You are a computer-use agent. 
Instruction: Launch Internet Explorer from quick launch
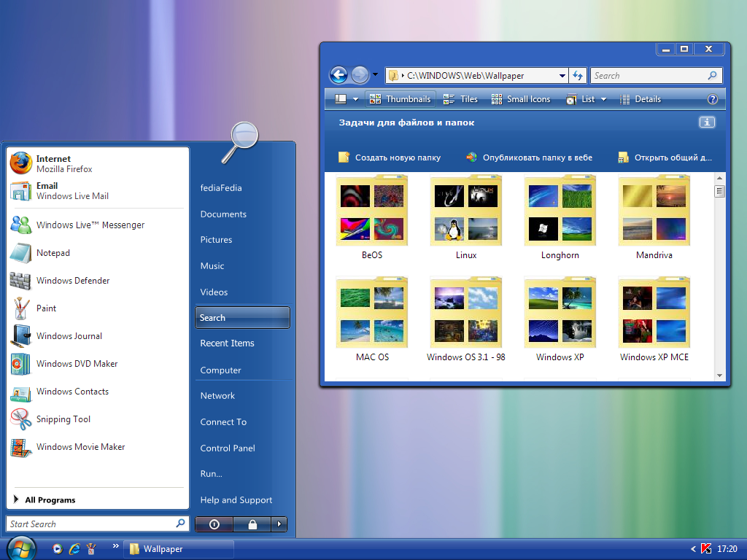pyautogui.click(x=74, y=549)
